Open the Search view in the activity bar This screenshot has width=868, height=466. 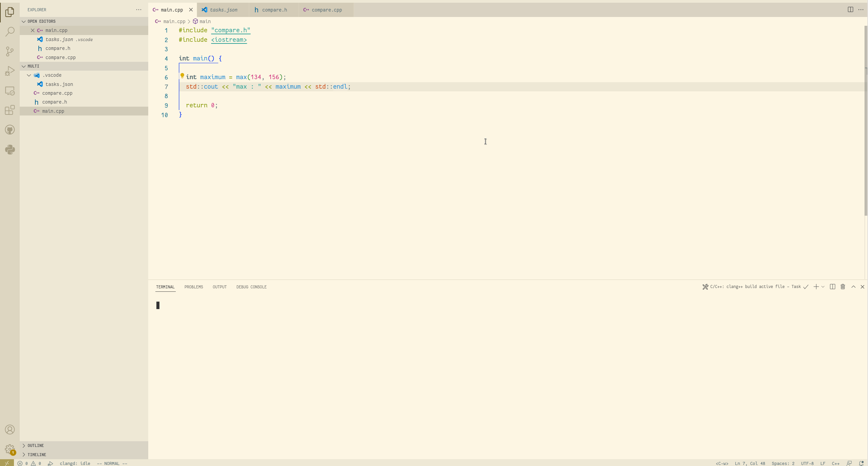(10, 32)
